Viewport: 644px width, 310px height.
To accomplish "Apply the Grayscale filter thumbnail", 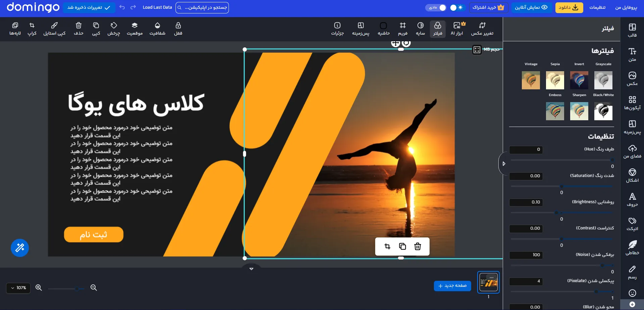I will (x=603, y=80).
